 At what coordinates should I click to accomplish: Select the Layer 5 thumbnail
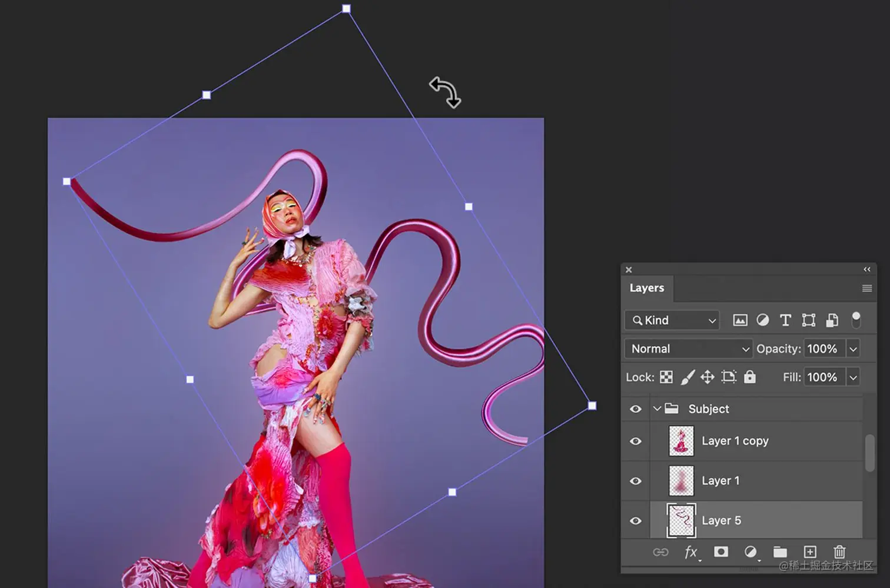[x=680, y=520]
